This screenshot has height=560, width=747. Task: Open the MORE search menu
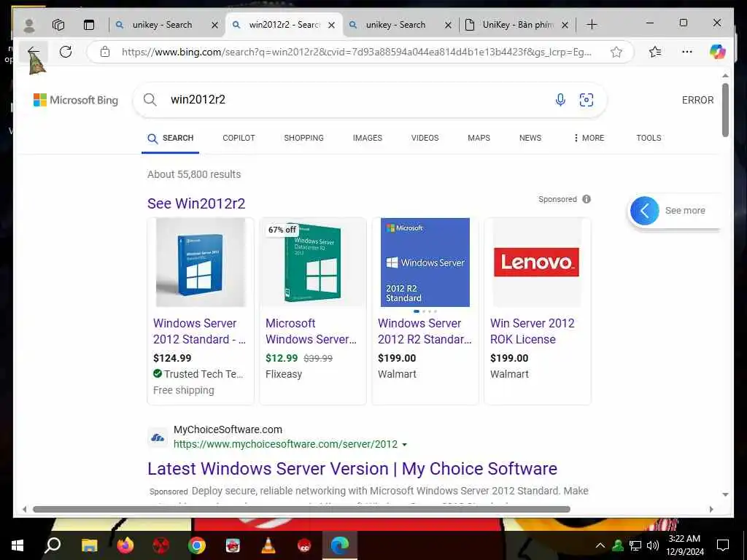589,138
